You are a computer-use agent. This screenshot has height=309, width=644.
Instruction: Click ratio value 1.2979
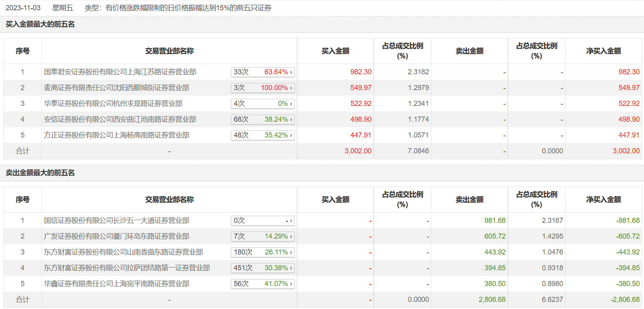(418, 88)
